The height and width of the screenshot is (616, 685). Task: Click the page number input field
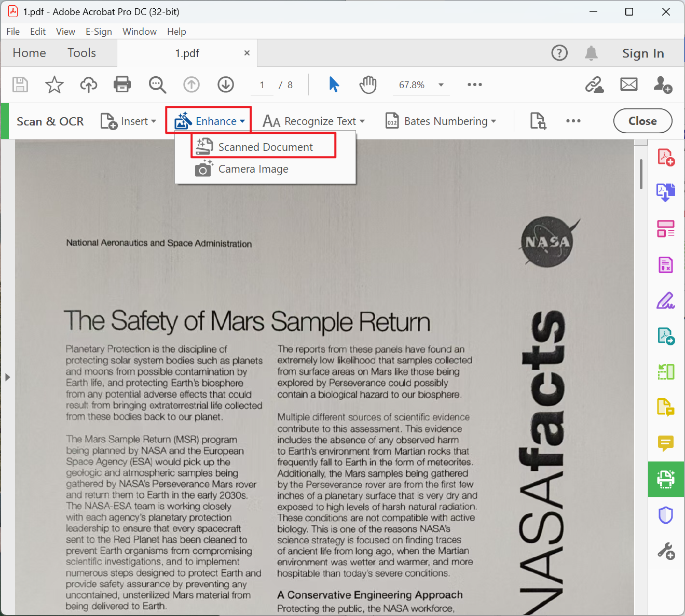click(262, 85)
